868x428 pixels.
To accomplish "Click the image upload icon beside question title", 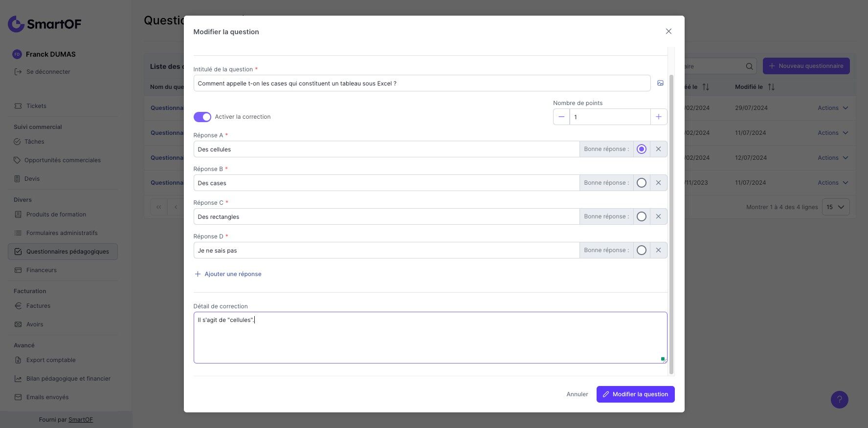I will [660, 83].
